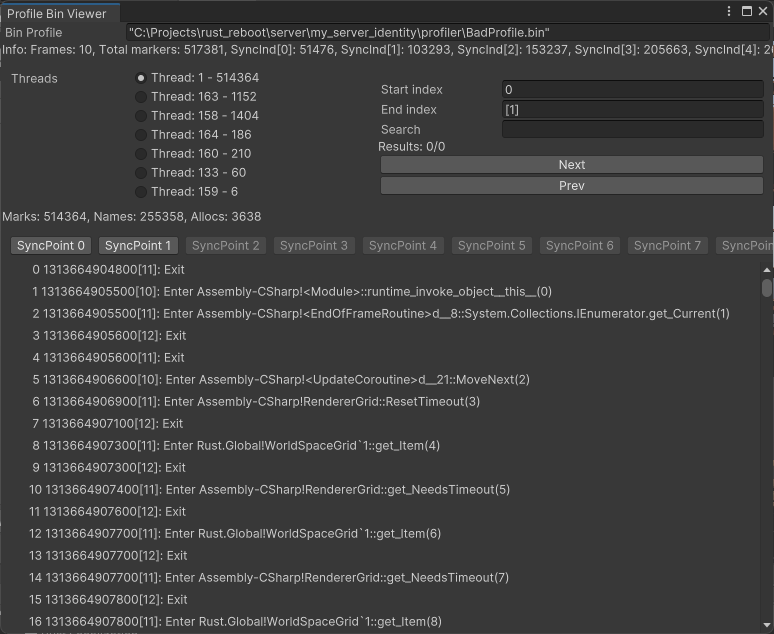Maximize the Profile Bin Viewer panel
This screenshot has width=774, height=634.
pos(747,11)
